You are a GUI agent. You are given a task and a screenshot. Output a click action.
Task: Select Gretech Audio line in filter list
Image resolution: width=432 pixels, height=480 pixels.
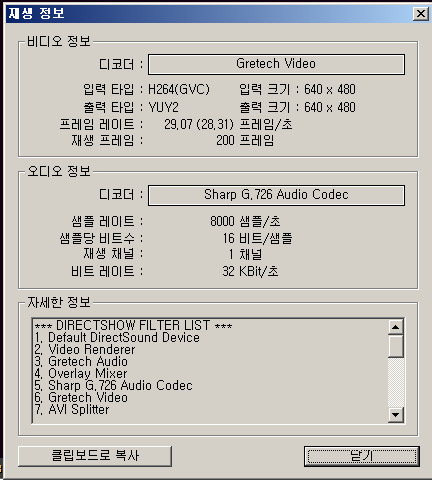pyautogui.click(x=81, y=361)
